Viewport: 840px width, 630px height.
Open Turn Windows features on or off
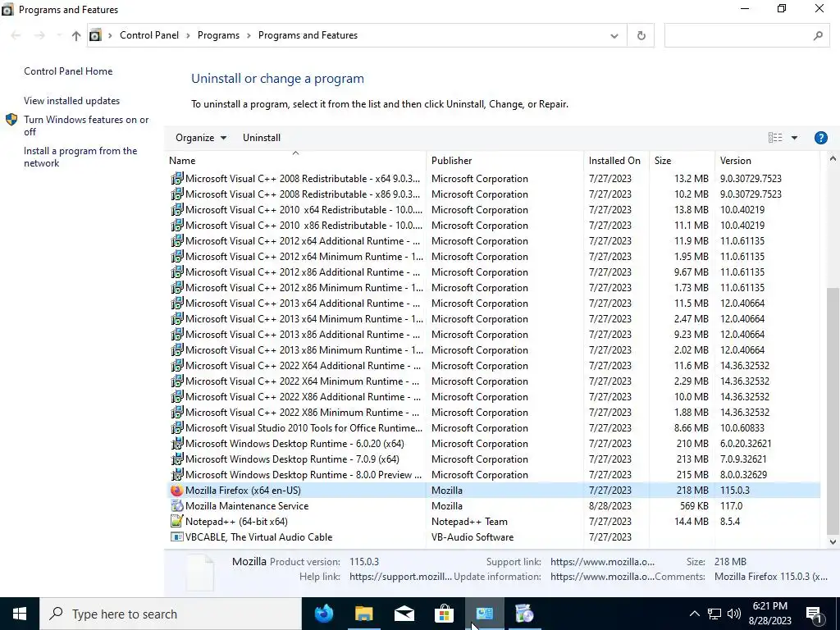86,126
